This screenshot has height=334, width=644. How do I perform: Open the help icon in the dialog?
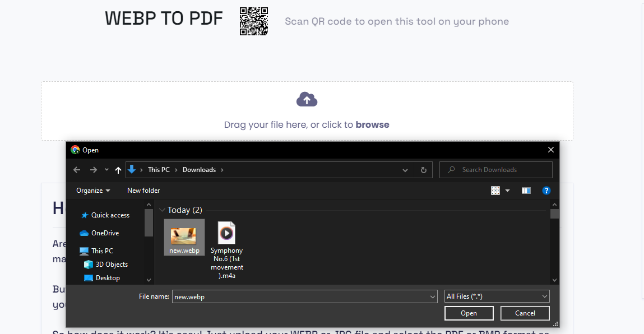[546, 190]
